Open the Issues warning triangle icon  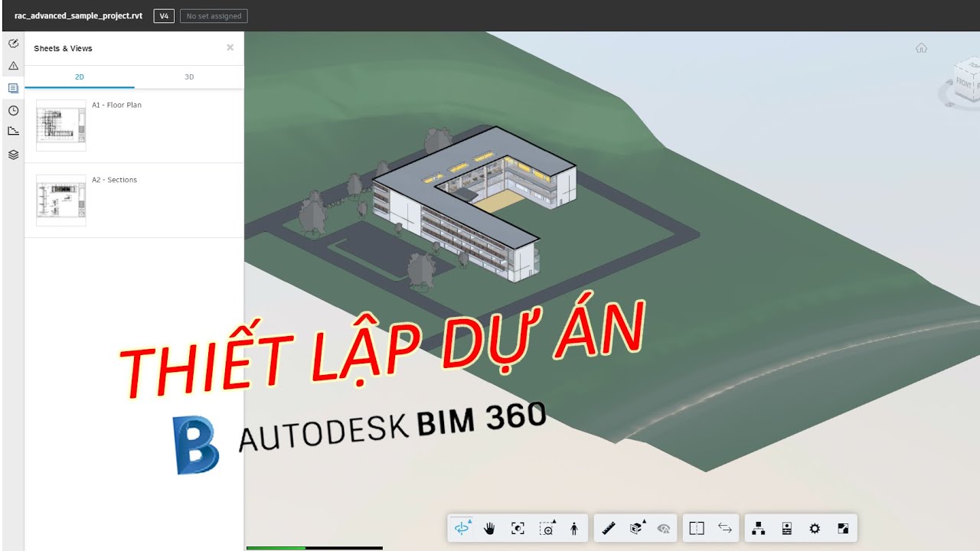click(13, 66)
